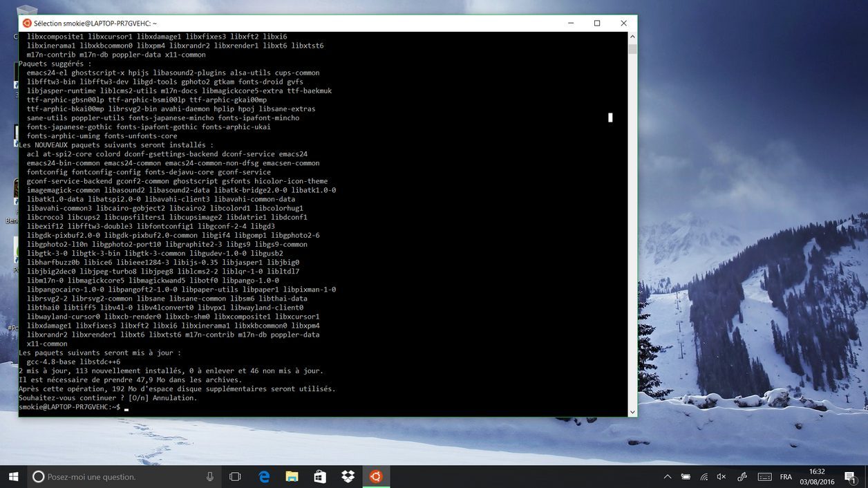868x488 pixels.
Task: Select the Ubuntu Bash taskbar button
Action: (x=376, y=476)
